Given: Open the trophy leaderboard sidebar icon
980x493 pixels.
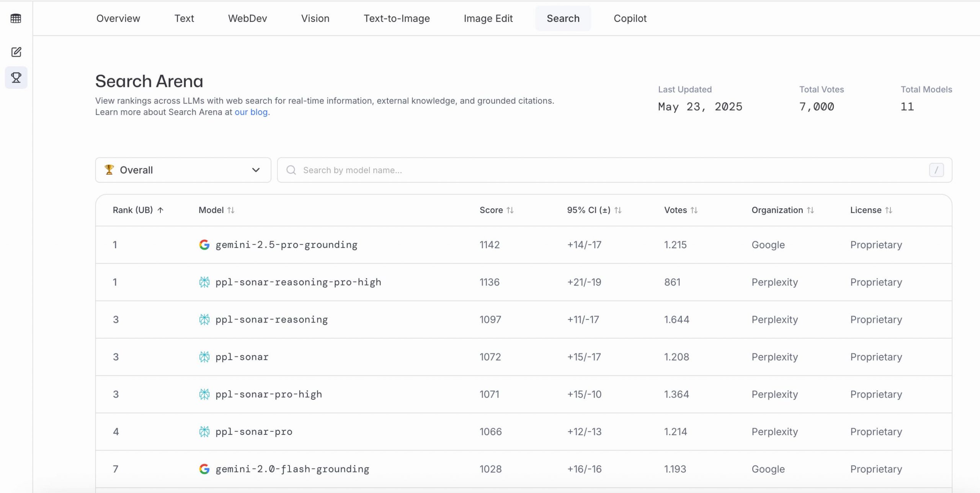Looking at the screenshot, I should [16, 78].
